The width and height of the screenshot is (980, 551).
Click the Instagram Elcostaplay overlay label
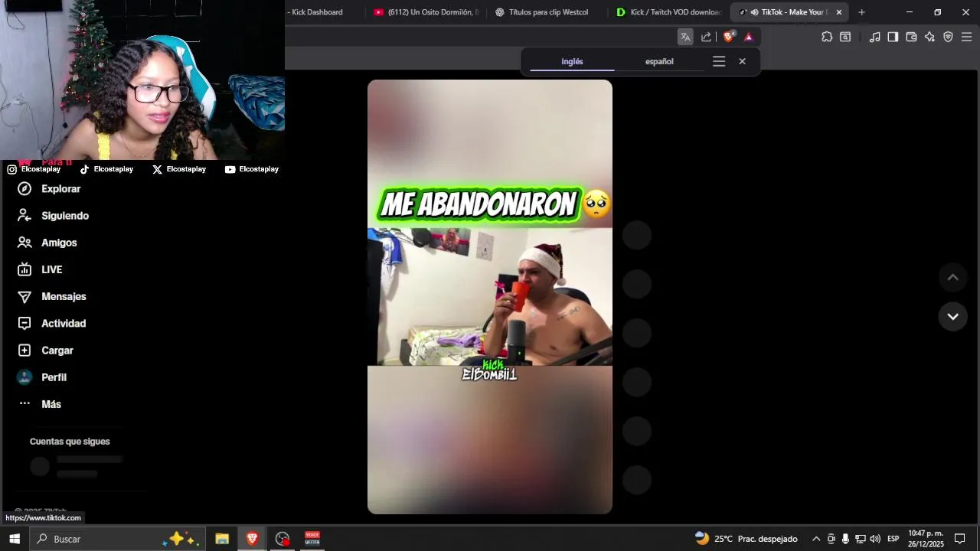click(34, 169)
